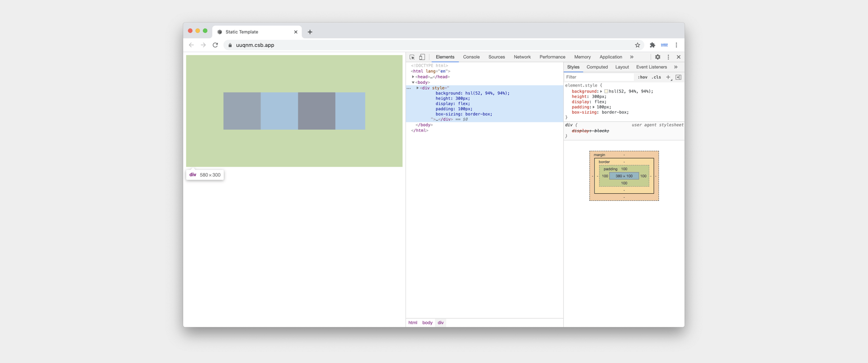Toggle the :hov element state panel

tap(642, 77)
